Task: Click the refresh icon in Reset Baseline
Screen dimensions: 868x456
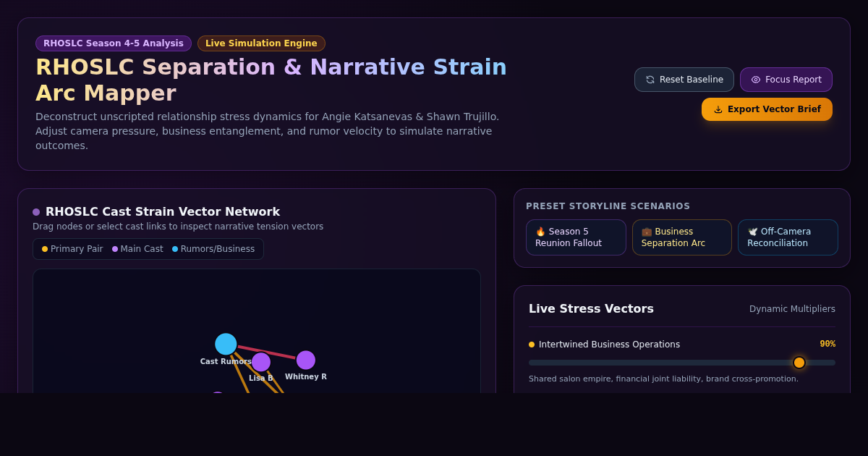Action: [650, 80]
